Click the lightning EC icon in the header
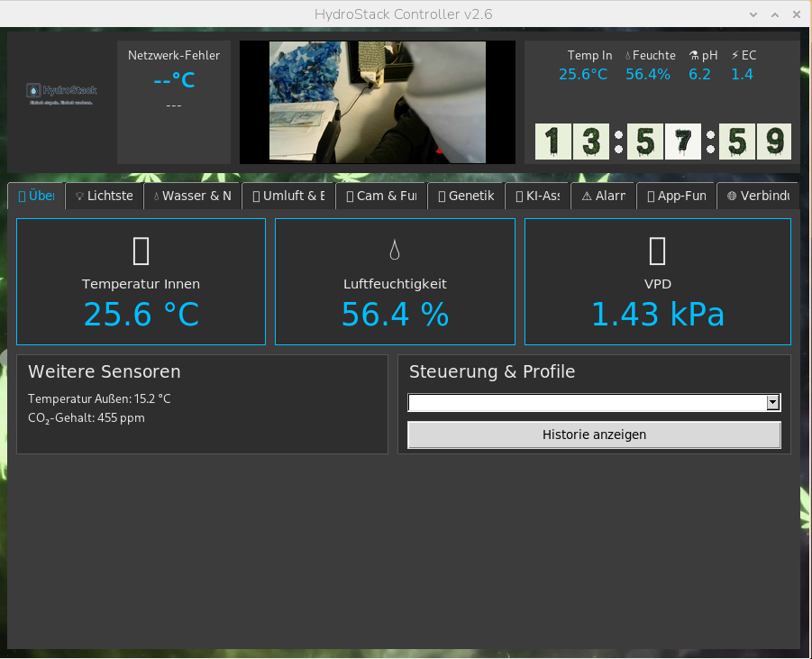 click(x=735, y=55)
